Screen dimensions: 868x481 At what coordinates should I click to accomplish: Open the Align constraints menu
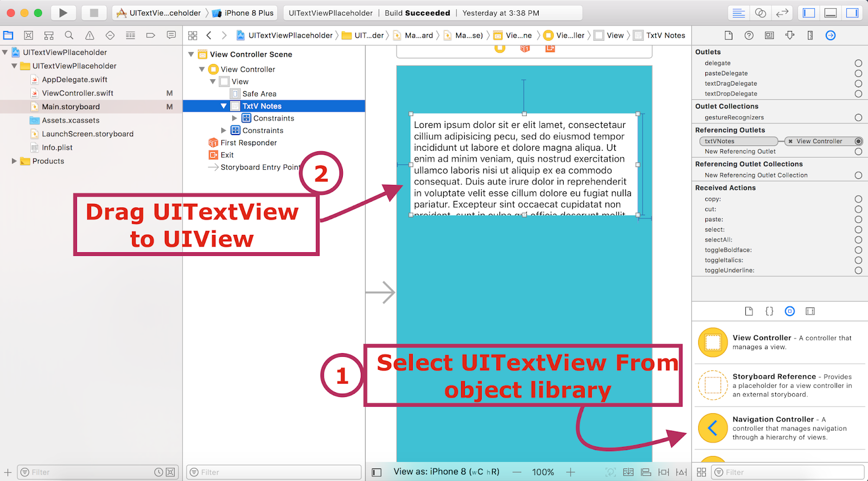pyautogui.click(x=646, y=472)
